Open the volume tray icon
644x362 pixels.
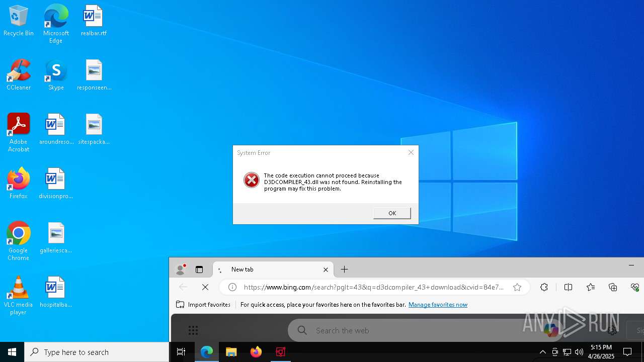[579, 352]
